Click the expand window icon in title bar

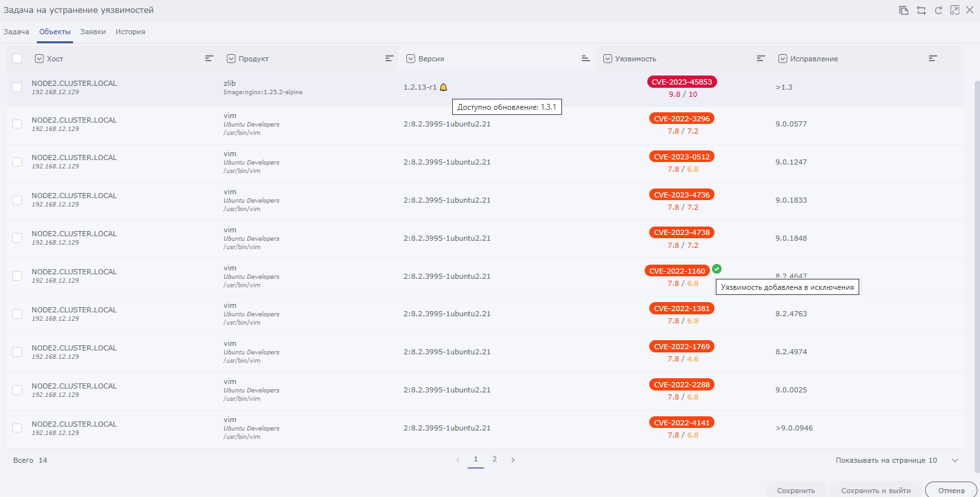pos(954,10)
